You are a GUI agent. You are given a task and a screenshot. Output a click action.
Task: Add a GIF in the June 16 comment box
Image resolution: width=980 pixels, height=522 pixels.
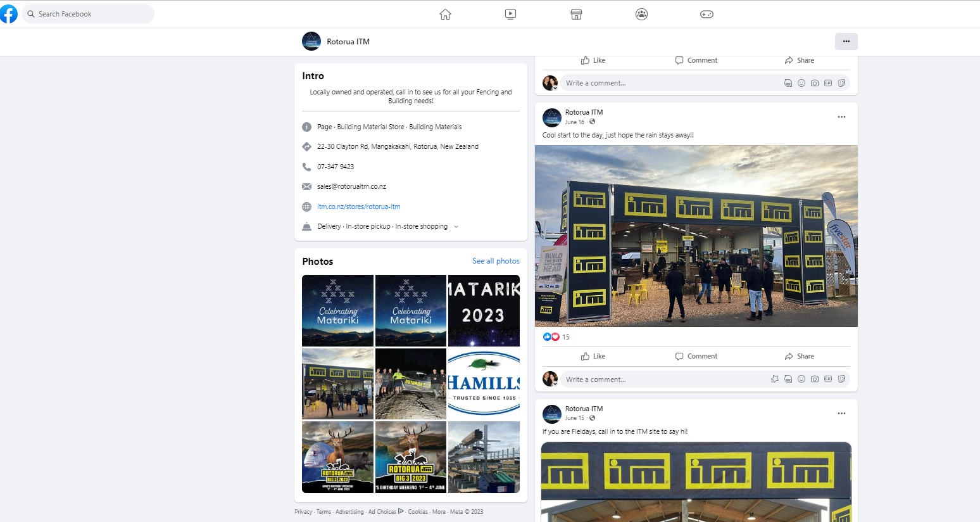[x=828, y=379]
